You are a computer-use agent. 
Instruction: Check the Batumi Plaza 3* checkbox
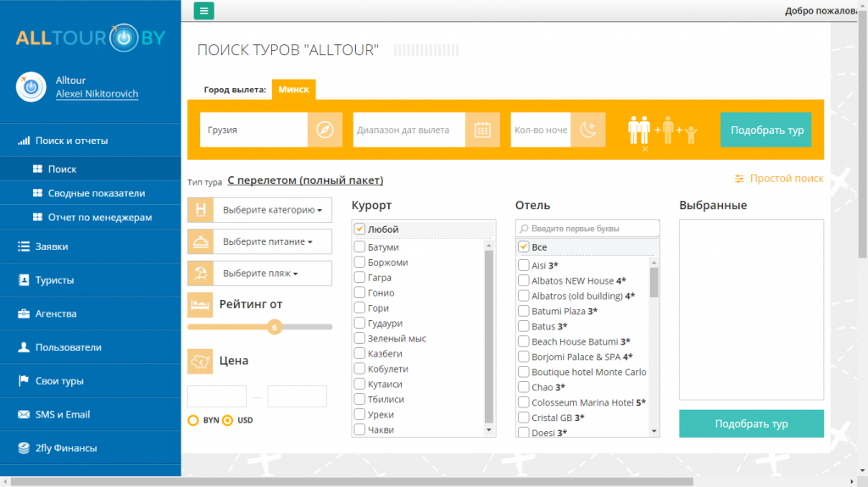523,311
